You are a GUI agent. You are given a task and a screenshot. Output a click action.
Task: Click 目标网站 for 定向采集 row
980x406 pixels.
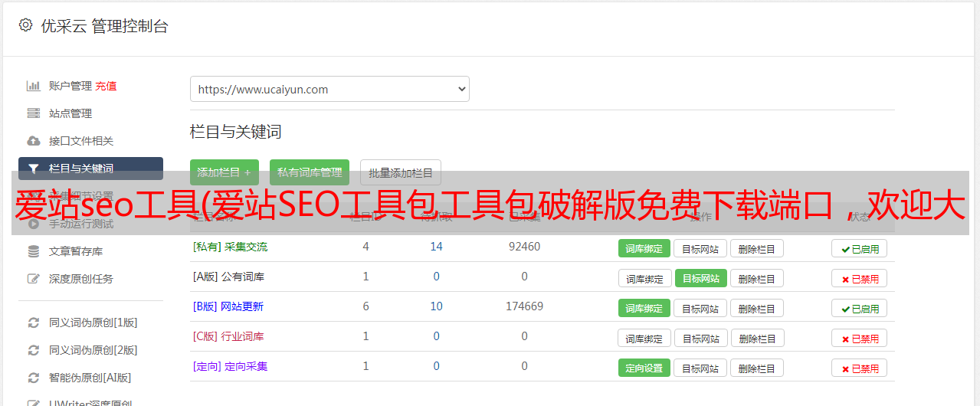[700, 368]
